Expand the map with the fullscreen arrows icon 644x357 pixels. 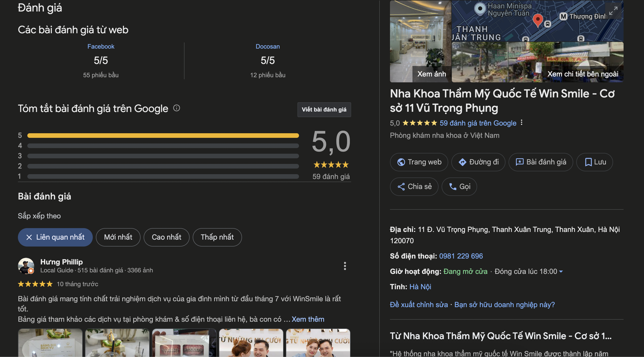pos(613,11)
